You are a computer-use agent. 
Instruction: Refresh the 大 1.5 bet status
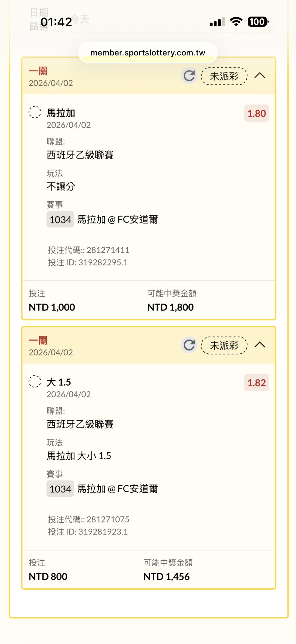point(189,345)
